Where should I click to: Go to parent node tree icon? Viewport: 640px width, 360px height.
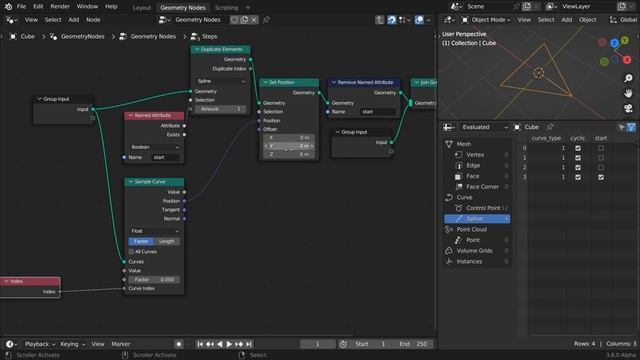point(380,20)
